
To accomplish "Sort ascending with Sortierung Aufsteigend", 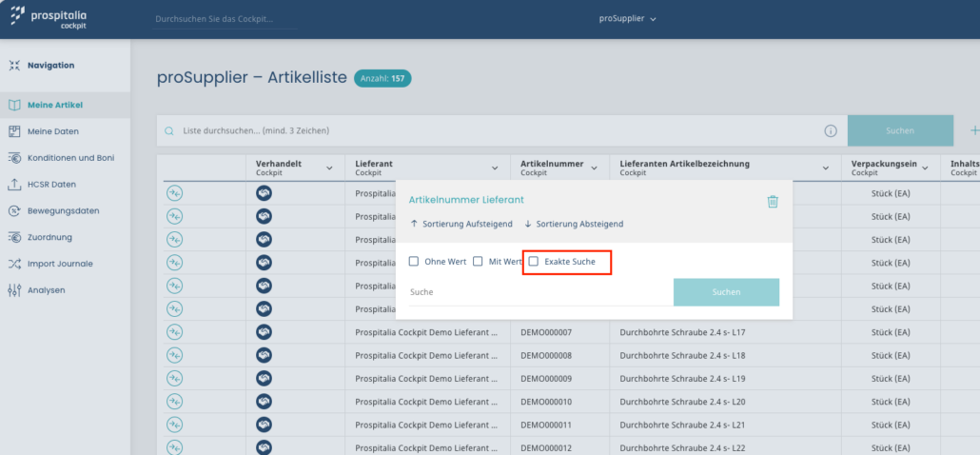I will tap(461, 224).
